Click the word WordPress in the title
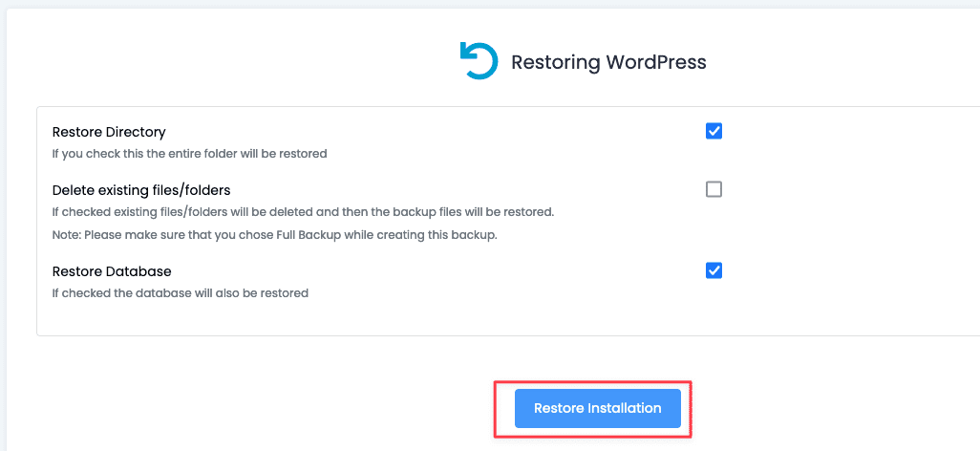980x451 pixels. (656, 62)
